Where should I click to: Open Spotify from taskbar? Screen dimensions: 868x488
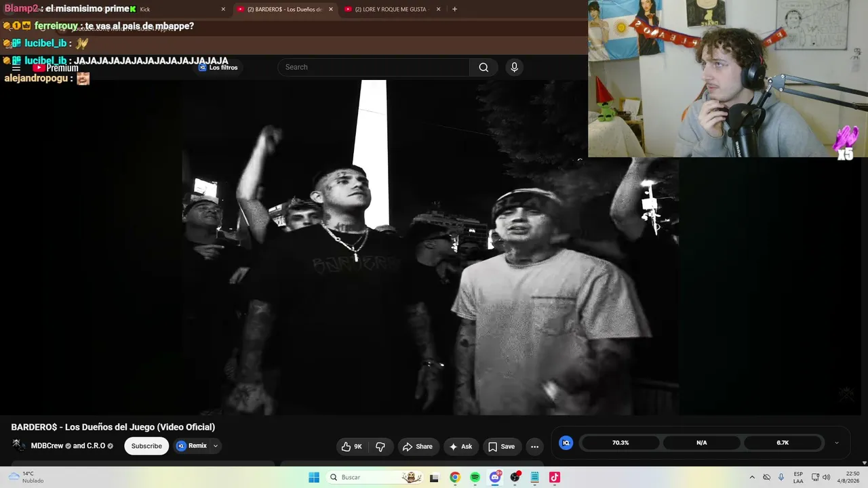coord(475,477)
